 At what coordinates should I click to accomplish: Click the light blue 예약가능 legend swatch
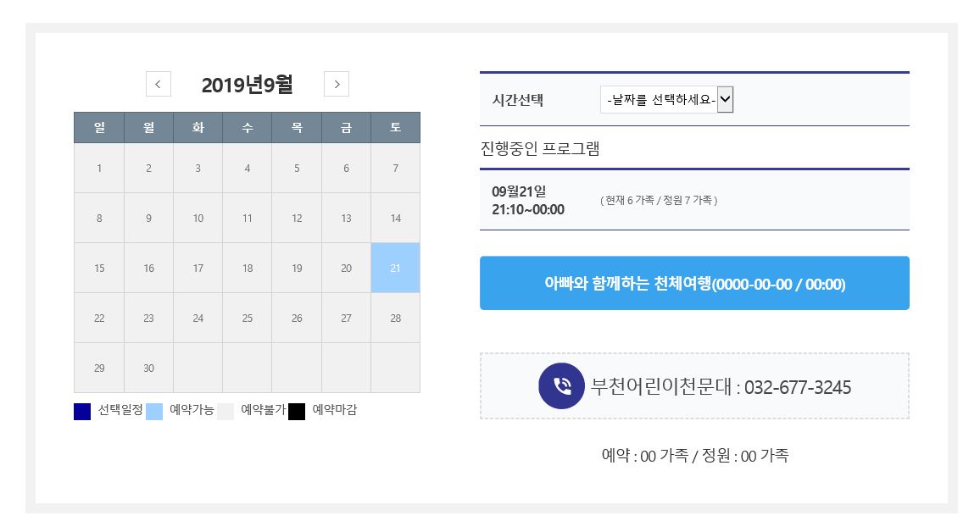coord(154,412)
